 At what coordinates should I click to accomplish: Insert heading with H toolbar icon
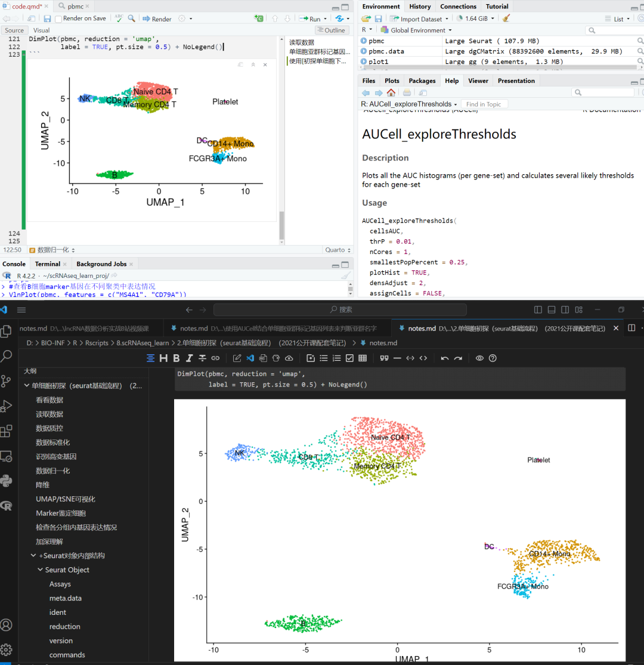pyautogui.click(x=163, y=358)
